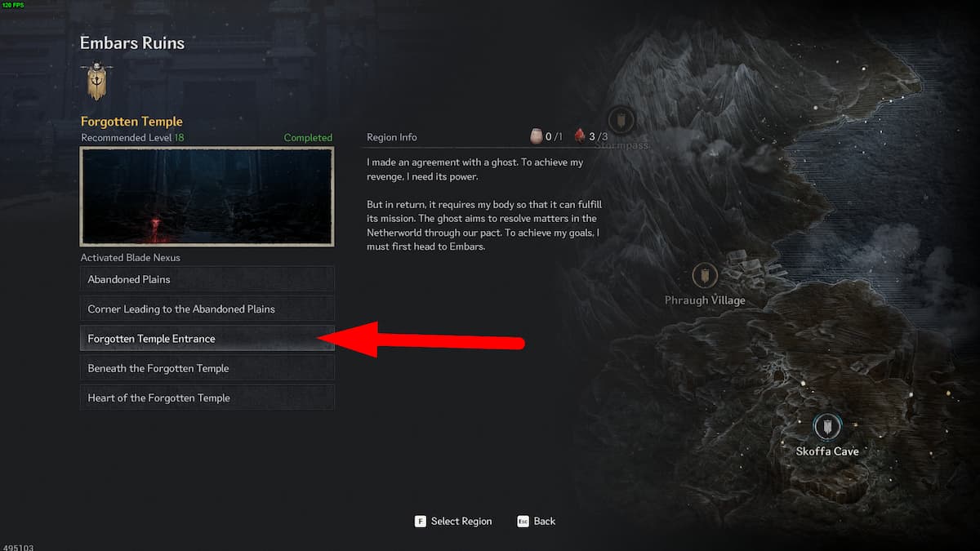Select Abandoned Plains blade nexus

pos(207,279)
